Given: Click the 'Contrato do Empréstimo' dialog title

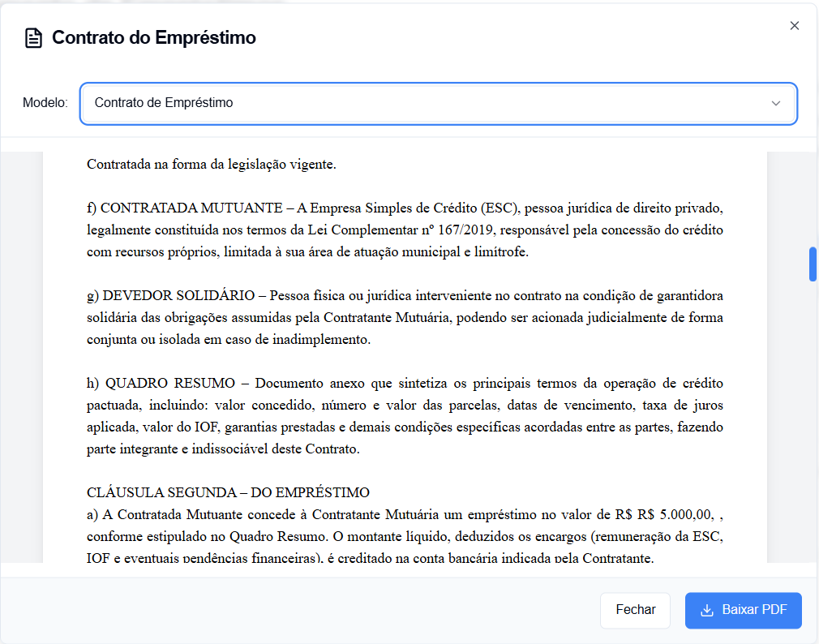Looking at the screenshot, I should pyautogui.click(x=154, y=37).
